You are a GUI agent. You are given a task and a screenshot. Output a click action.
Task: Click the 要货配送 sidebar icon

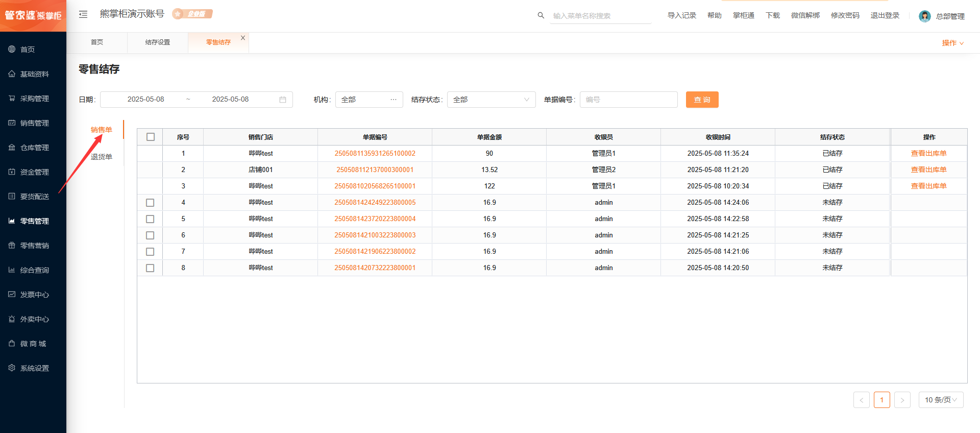(12, 196)
